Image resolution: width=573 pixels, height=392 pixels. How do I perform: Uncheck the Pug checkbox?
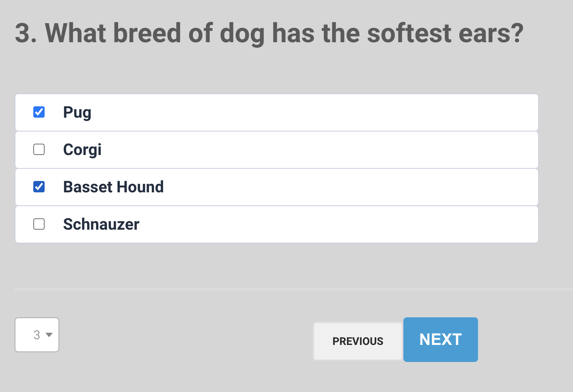tap(39, 112)
